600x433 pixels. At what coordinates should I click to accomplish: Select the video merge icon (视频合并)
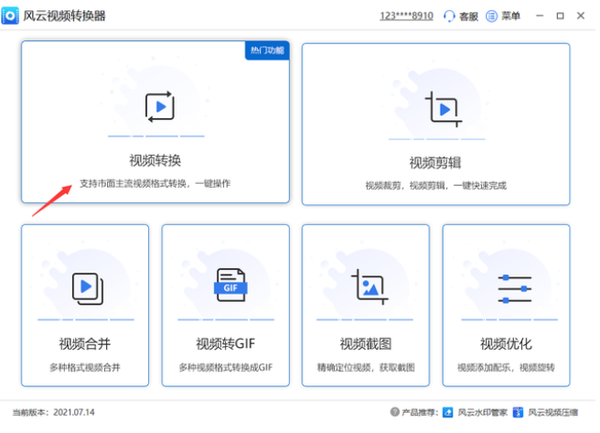pos(85,288)
